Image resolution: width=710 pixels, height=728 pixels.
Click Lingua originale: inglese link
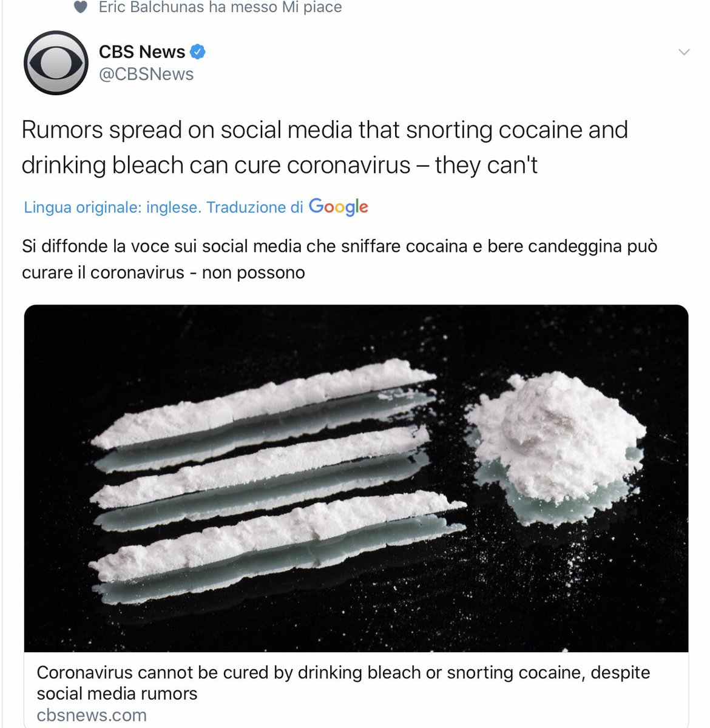[112, 207]
